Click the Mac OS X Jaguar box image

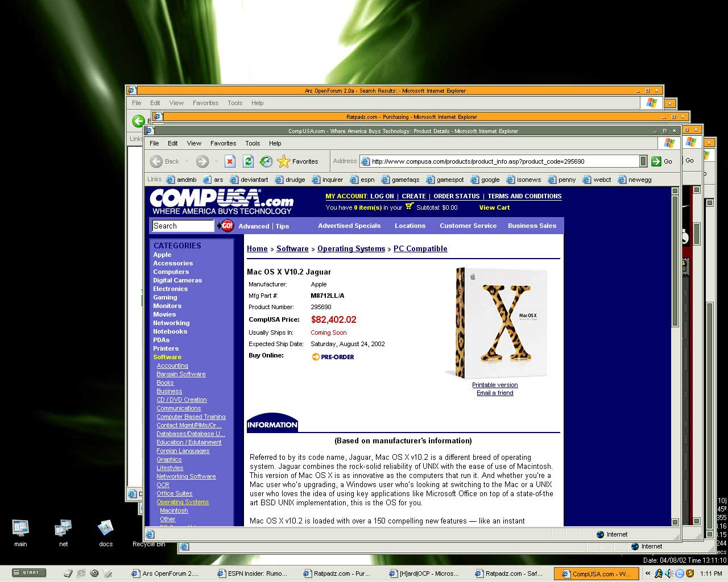[x=496, y=322]
